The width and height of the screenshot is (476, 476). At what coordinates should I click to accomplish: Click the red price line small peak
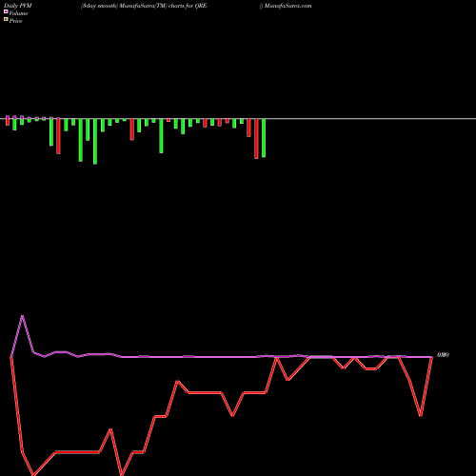pyautogui.click(x=110, y=429)
